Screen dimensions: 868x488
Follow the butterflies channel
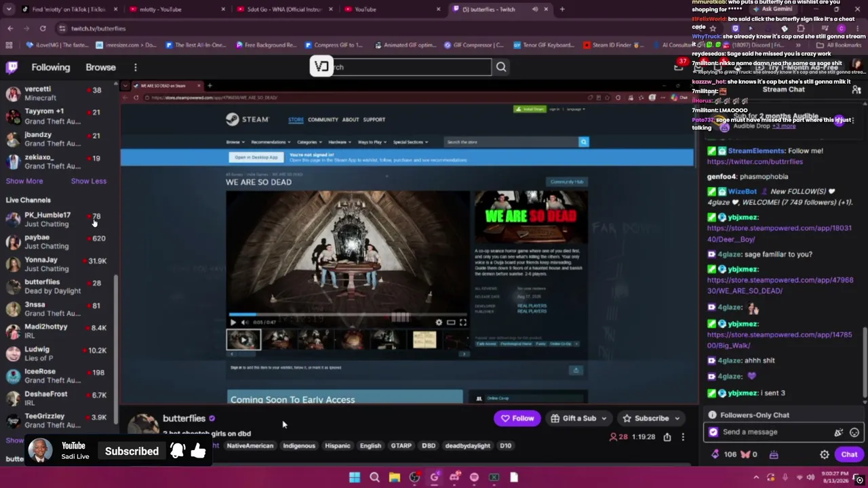(517, 418)
